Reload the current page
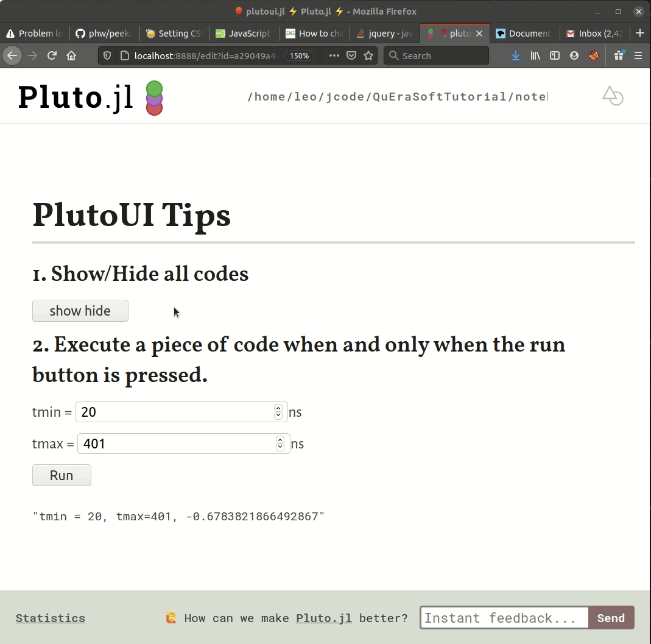The image size is (651, 644). (52, 55)
